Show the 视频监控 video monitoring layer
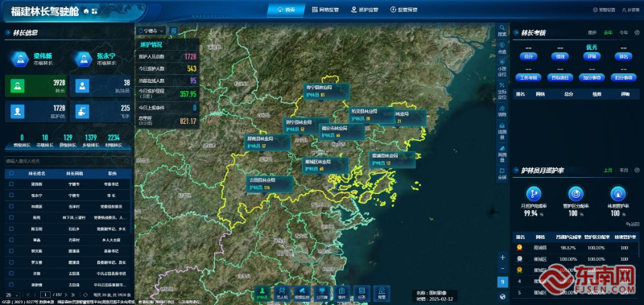The height and width of the screenshot is (305, 644). click(301, 293)
